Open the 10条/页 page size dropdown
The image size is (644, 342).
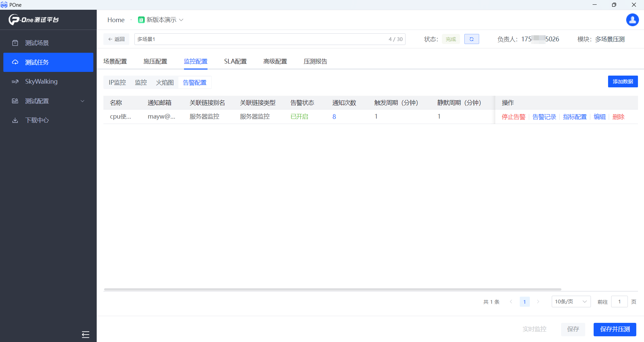point(571,302)
